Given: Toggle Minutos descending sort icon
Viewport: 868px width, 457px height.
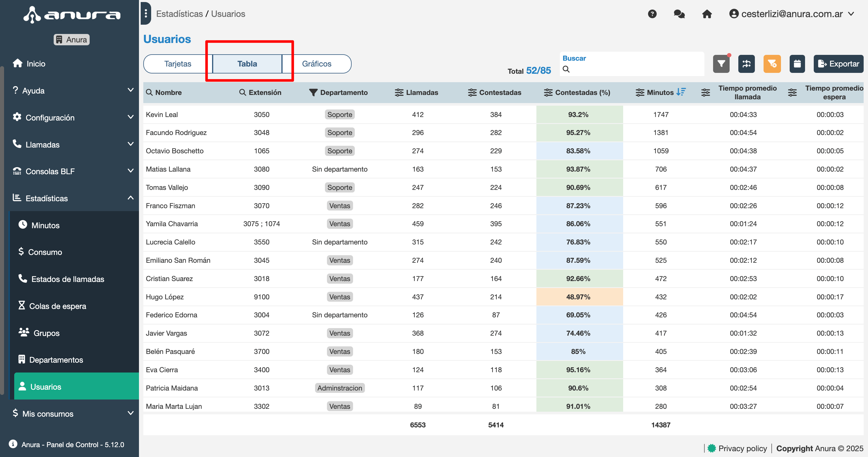Looking at the screenshot, I should [681, 92].
